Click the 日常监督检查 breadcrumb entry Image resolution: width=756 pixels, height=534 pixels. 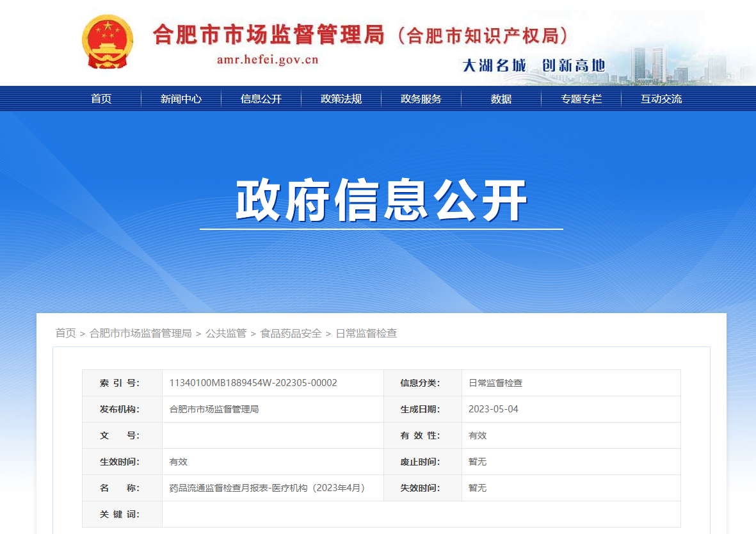coord(367,333)
